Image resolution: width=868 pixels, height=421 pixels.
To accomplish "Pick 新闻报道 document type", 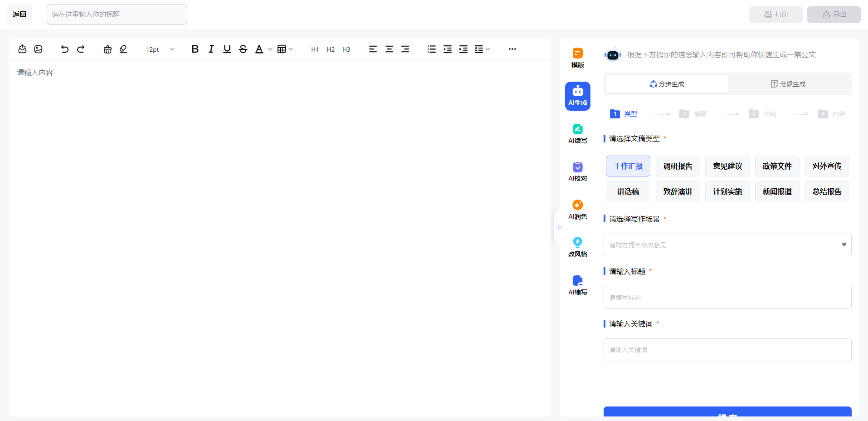I will (x=777, y=191).
